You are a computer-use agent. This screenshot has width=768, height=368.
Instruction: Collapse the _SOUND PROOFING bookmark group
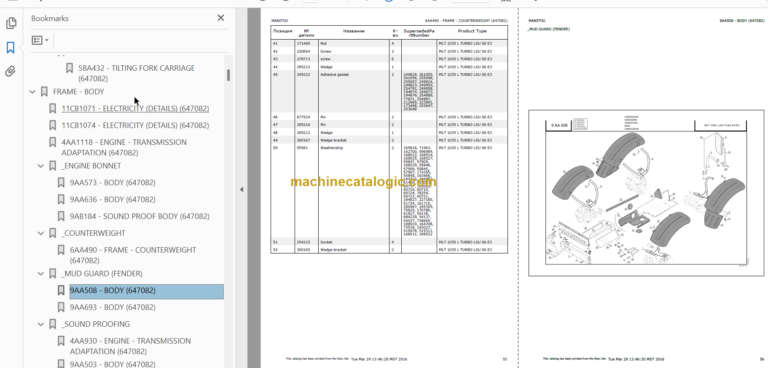[x=41, y=324]
